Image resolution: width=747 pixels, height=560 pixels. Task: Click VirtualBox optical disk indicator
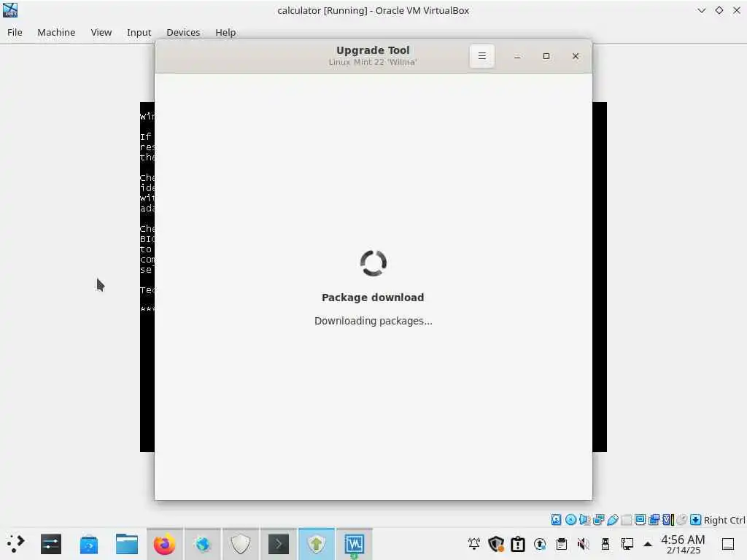click(x=570, y=519)
